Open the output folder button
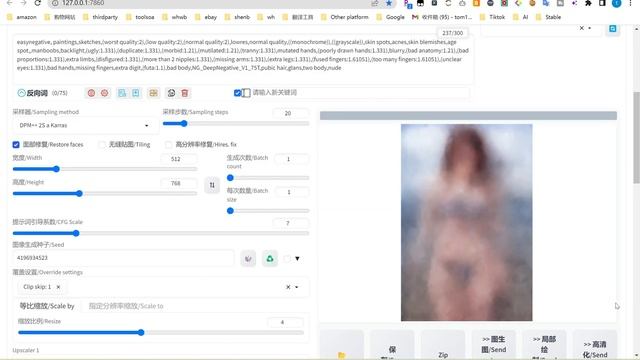 point(342,346)
